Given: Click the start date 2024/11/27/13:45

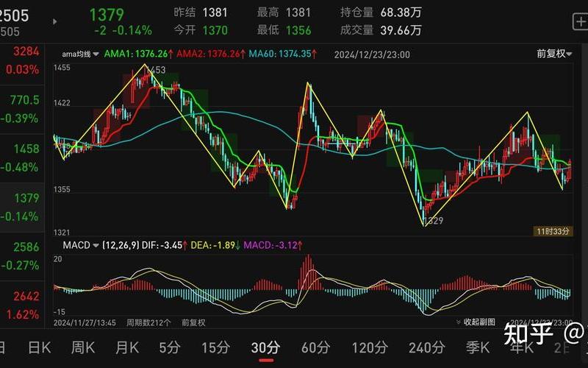Looking at the screenshot, I should click(85, 322).
